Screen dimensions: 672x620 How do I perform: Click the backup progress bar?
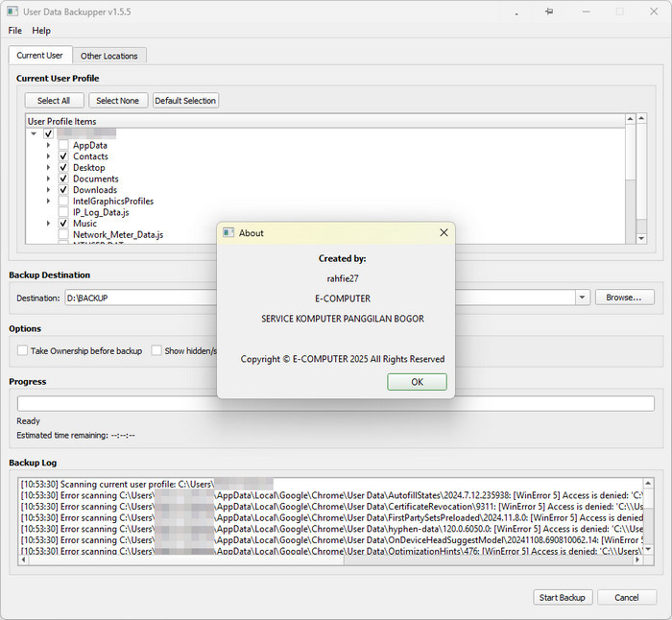point(335,404)
